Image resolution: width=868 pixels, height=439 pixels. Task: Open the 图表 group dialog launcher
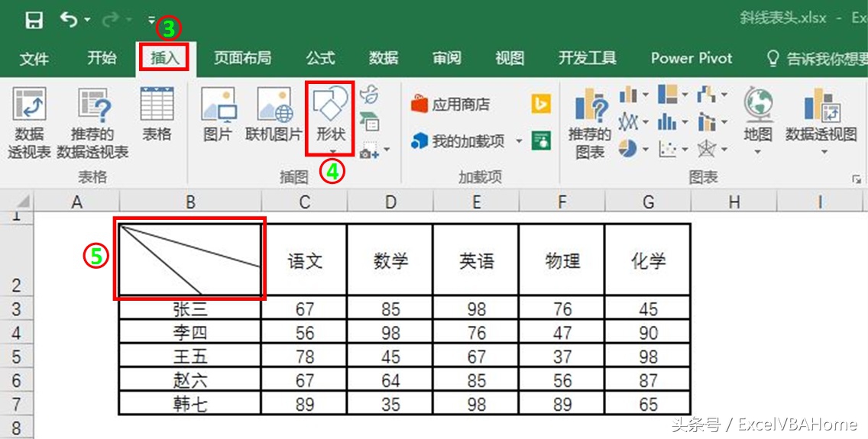[x=857, y=179]
